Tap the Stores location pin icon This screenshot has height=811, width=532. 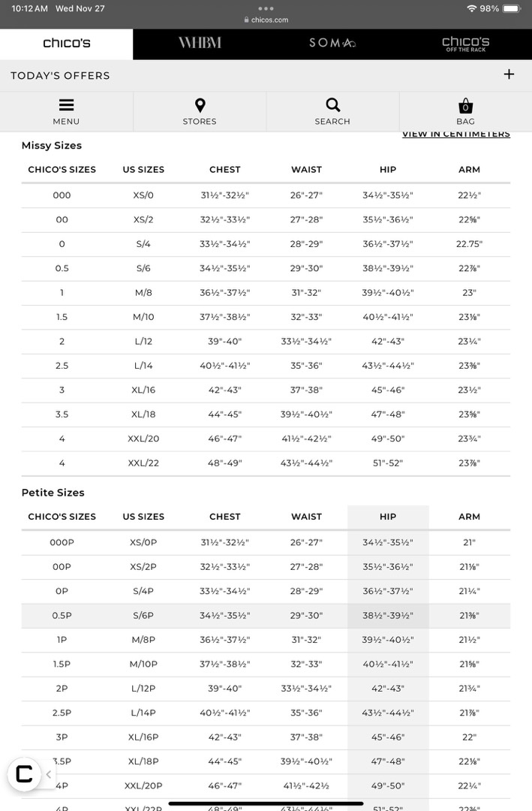pos(200,106)
